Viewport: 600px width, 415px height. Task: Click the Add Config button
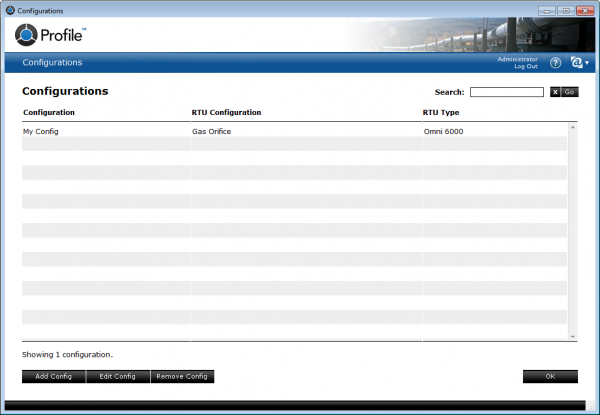(54, 376)
